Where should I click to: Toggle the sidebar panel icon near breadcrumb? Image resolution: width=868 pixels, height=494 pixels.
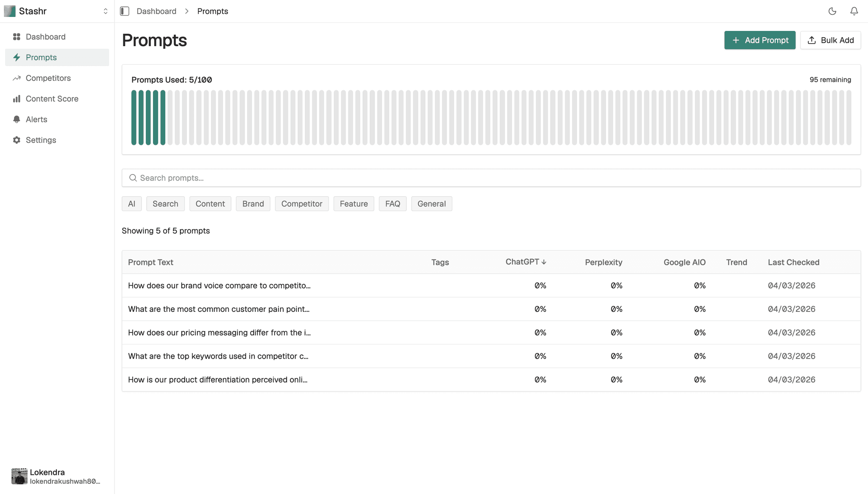click(125, 11)
